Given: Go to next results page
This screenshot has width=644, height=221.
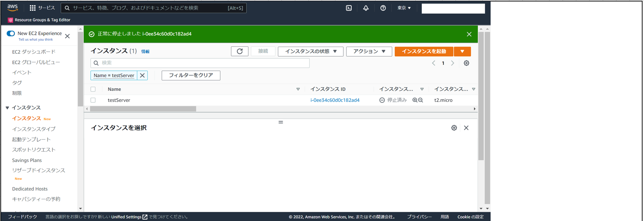Looking at the screenshot, I should tap(452, 63).
